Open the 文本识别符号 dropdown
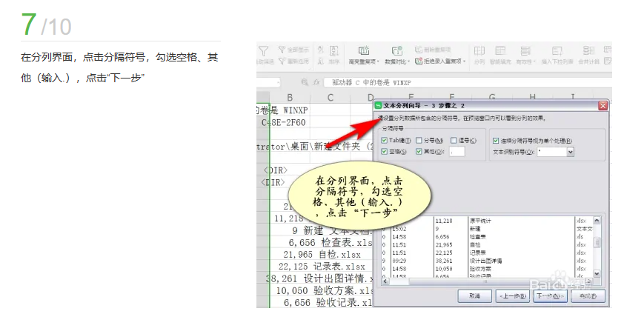Image resolution: width=644 pixels, height=314 pixels. tap(570, 152)
